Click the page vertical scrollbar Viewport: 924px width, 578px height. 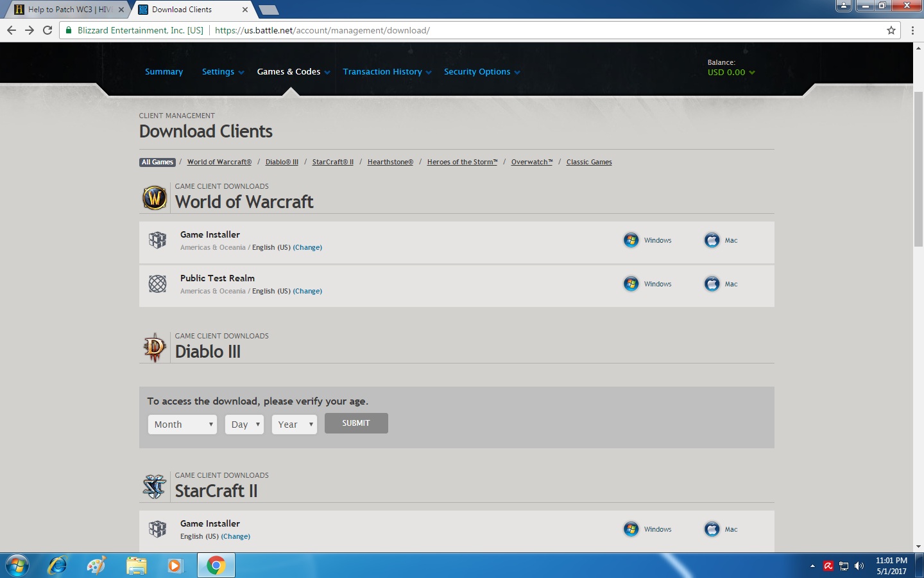coord(918,169)
